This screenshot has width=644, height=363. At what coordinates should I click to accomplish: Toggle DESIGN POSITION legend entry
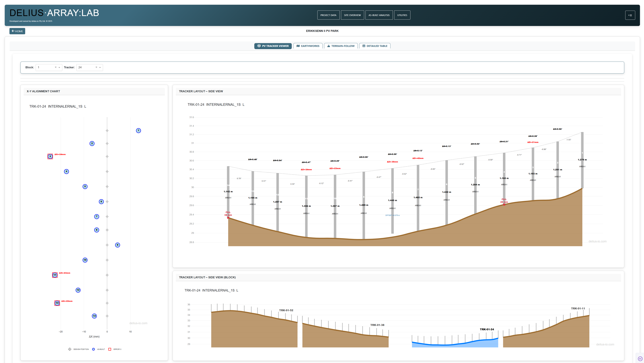point(79,349)
